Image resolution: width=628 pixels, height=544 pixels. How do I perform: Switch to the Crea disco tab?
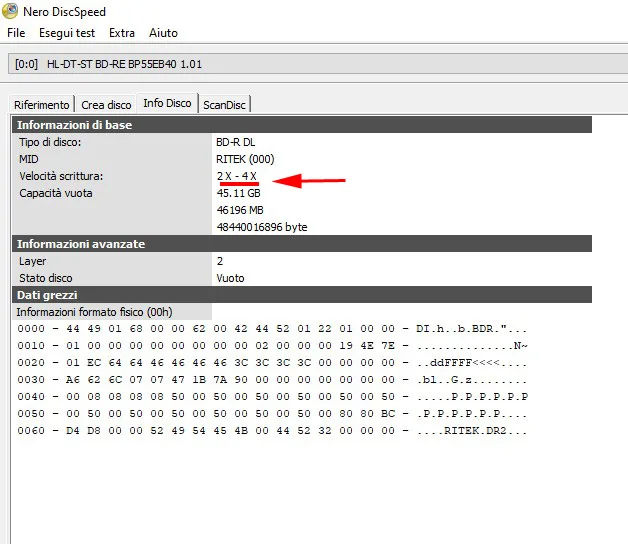106,105
